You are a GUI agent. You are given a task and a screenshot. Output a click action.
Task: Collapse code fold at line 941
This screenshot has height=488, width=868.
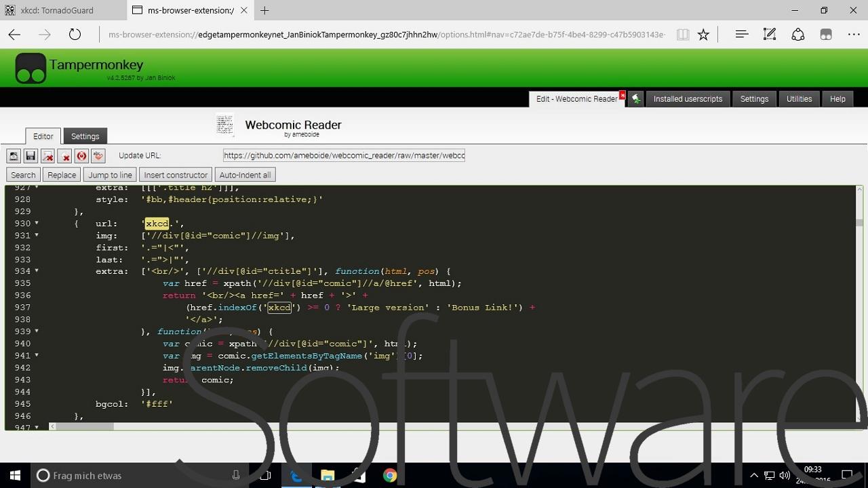click(x=37, y=354)
